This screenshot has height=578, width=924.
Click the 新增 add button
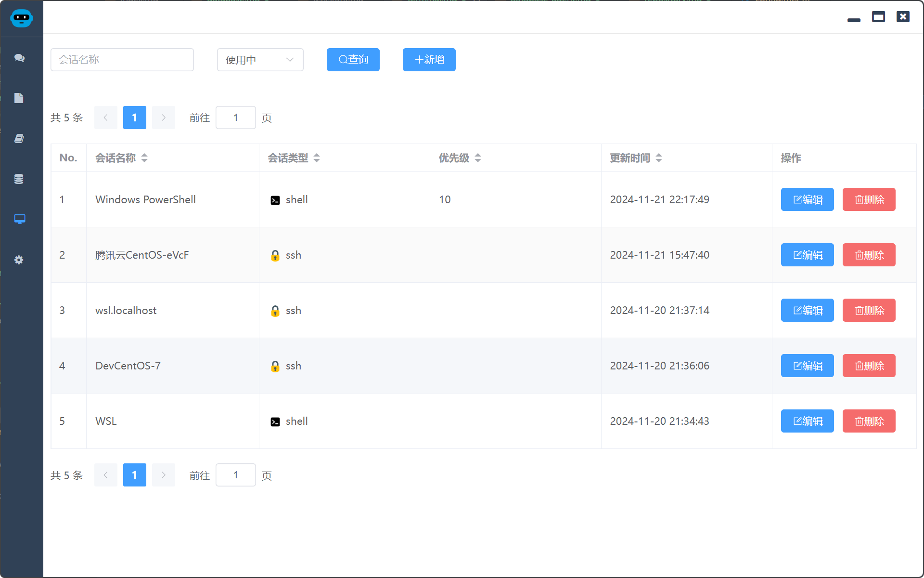pyautogui.click(x=429, y=60)
